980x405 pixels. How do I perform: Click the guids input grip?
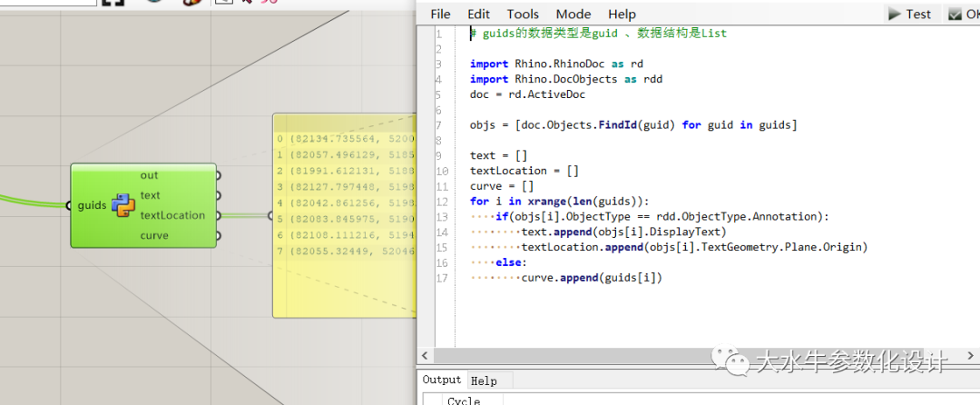[x=69, y=205]
